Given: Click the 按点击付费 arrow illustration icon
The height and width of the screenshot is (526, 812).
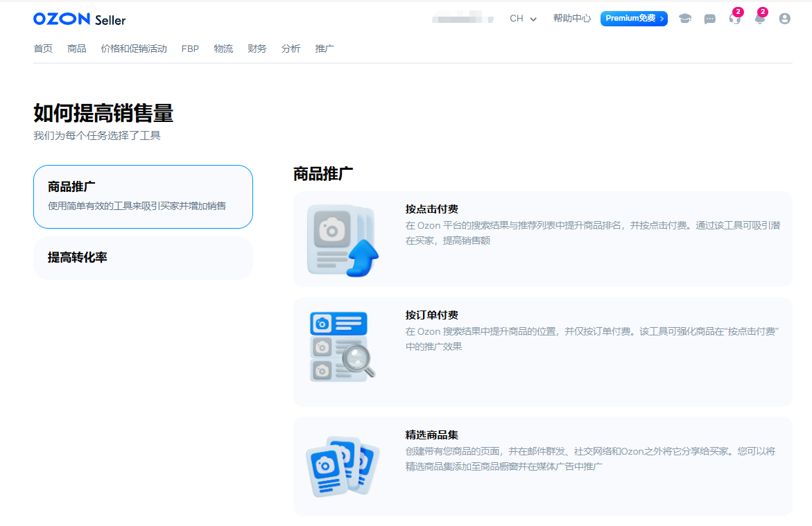Looking at the screenshot, I should 342,239.
